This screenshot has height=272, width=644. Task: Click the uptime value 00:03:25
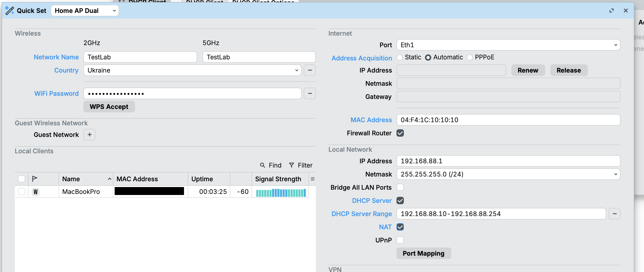click(213, 192)
